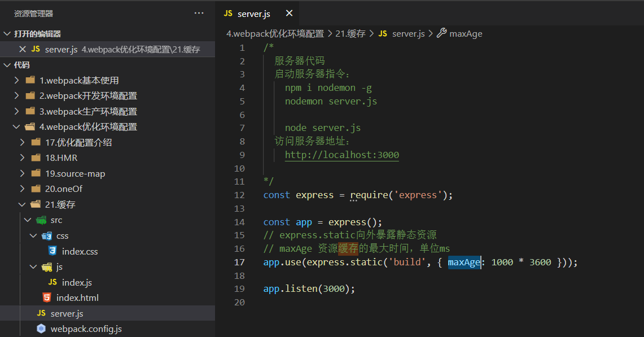This screenshot has width=644, height=337.
Task: Close the server.js editor tab
Action: tap(289, 13)
